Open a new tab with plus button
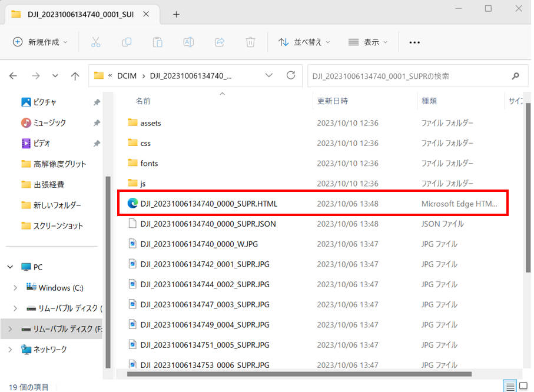Screen dimensions: 534x392 point(176,14)
